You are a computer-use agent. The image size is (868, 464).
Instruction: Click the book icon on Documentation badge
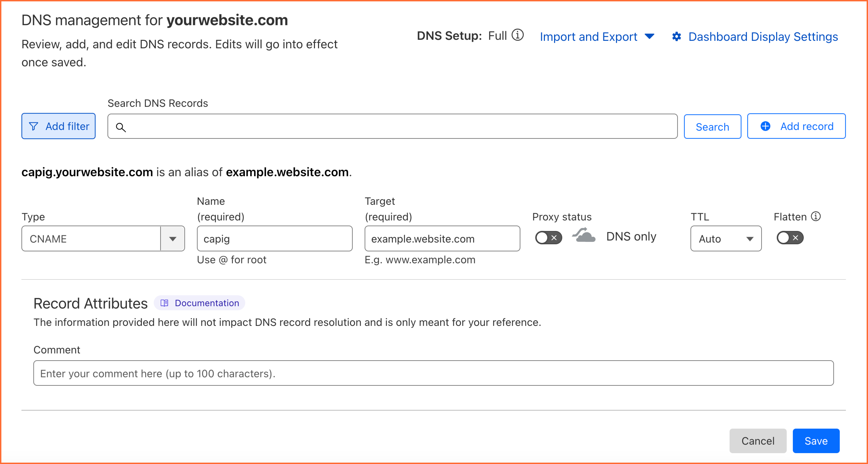pyautogui.click(x=164, y=303)
